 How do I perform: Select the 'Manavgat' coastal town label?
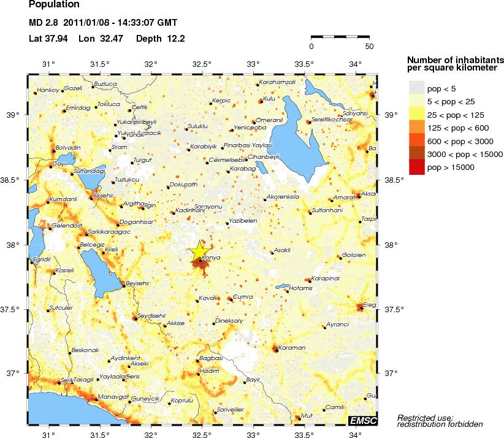point(113,397)
